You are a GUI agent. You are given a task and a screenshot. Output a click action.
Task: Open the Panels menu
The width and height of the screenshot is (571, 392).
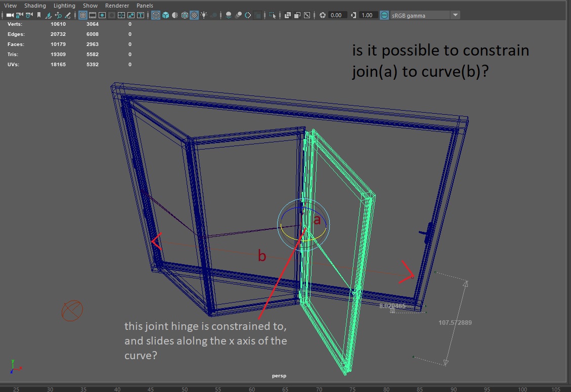(145, 5)
